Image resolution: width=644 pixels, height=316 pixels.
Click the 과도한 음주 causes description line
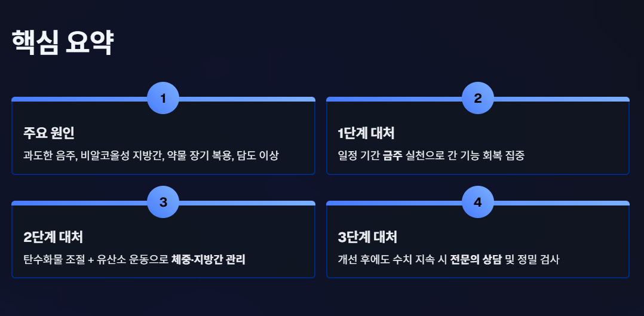click(x=151, y=156)
